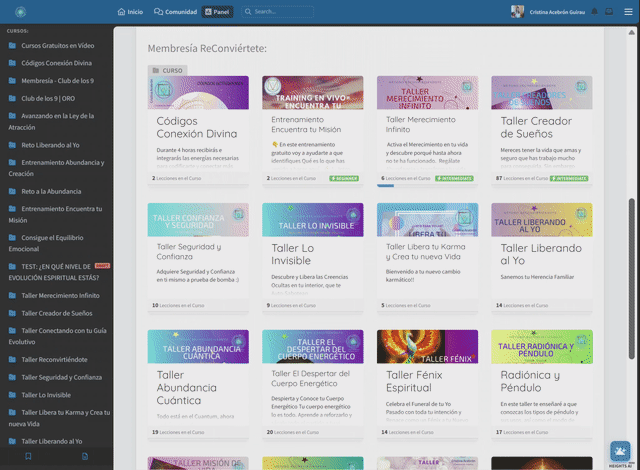Open Reto a la Abundancia in the sidebar
Image resolution: width=640 pixels, height=470 pixels.
click(53, 191)
